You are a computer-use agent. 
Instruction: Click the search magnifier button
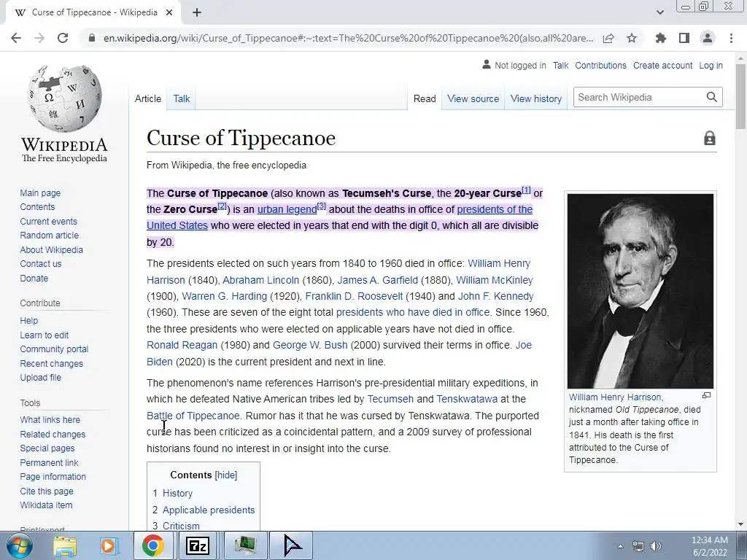click(x=712, y=97)
